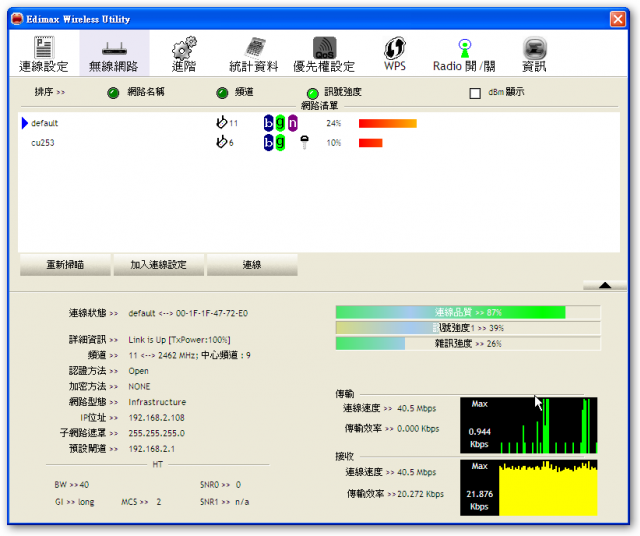Click the 2462 MHz channel frequency text
Image resolution: width=640 pixels, height=536 pixels.
tap(178, 355)
